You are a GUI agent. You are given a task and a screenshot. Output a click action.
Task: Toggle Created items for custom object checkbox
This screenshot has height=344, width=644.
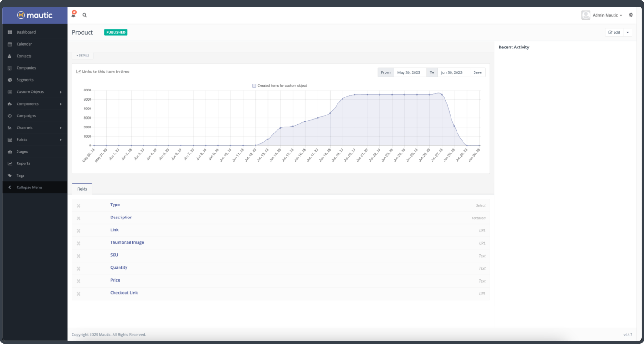point(254,85)
